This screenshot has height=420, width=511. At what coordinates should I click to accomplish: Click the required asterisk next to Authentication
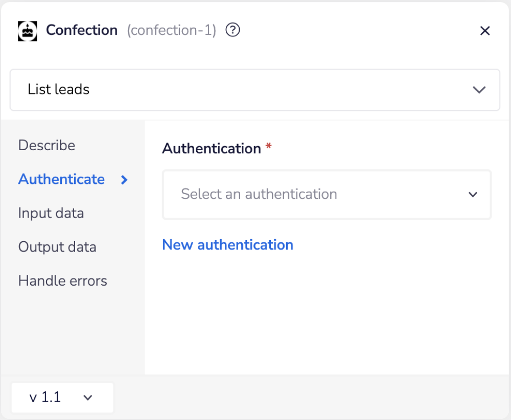point(268,146)
